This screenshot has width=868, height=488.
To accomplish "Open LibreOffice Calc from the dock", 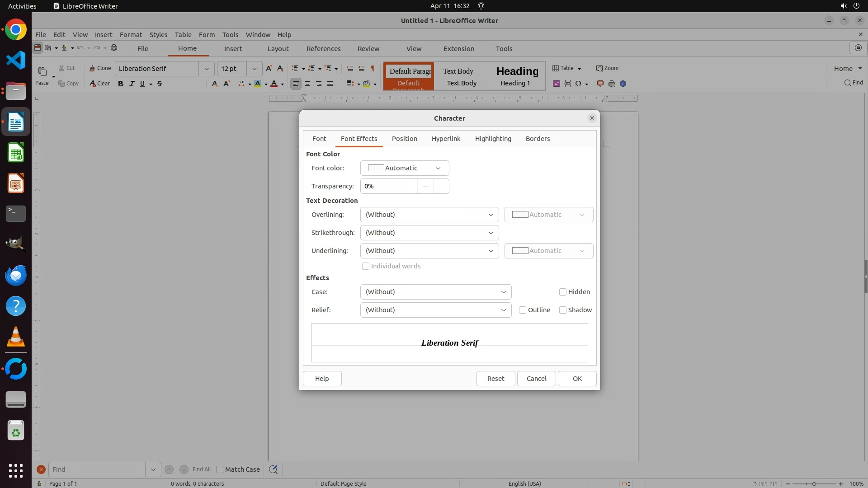I will tap(16, 153).
